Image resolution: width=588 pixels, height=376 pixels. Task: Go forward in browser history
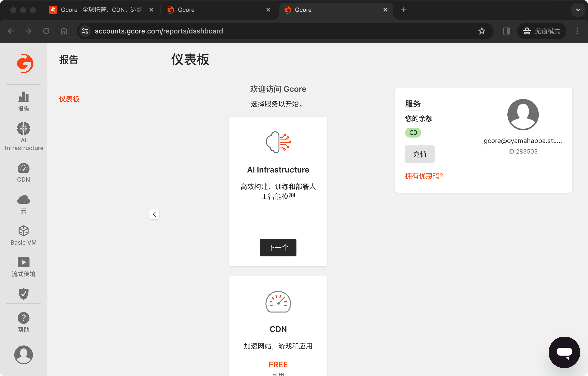(29, 31)
